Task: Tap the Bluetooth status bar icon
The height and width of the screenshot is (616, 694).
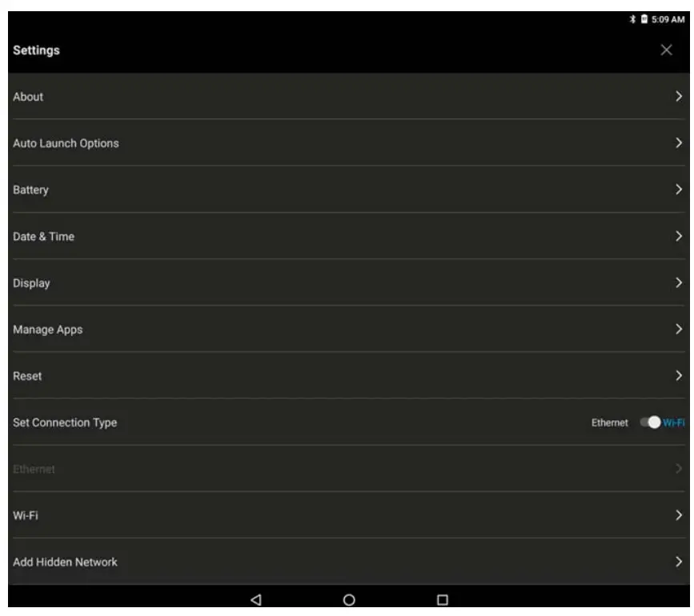Action: tap(632, 19)
